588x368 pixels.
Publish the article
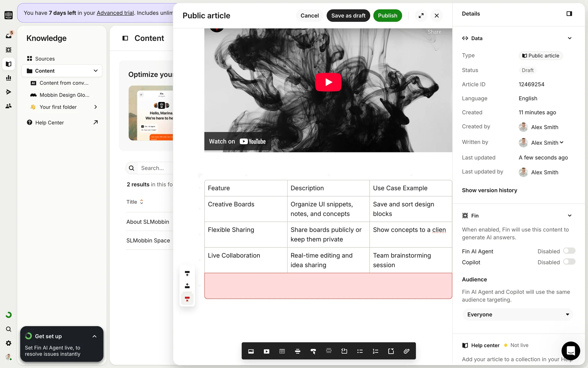[387, 16]
